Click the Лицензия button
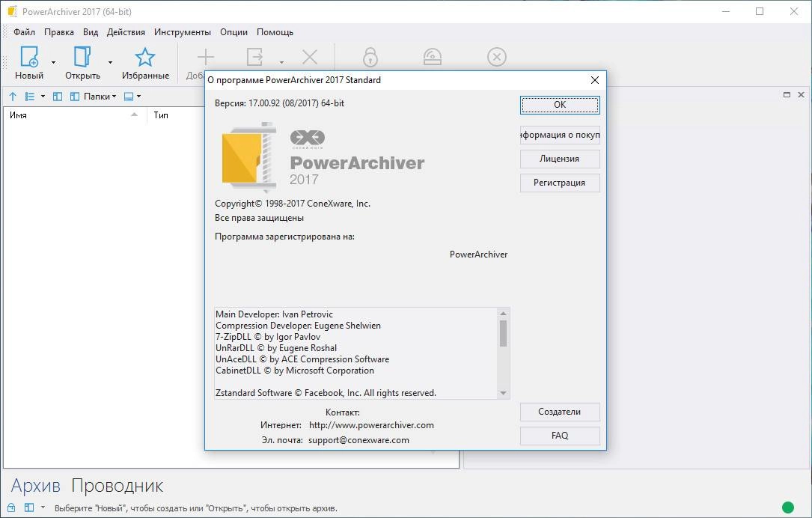Screen dimensions: 812x518 pyautogui.click(x=560, y=159)
